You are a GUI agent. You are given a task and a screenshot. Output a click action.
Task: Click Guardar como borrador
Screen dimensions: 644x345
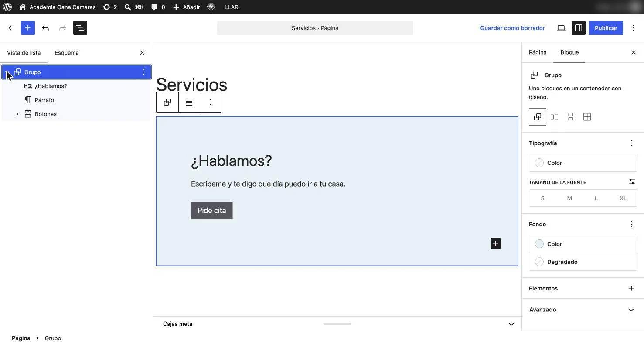[513, 28]
